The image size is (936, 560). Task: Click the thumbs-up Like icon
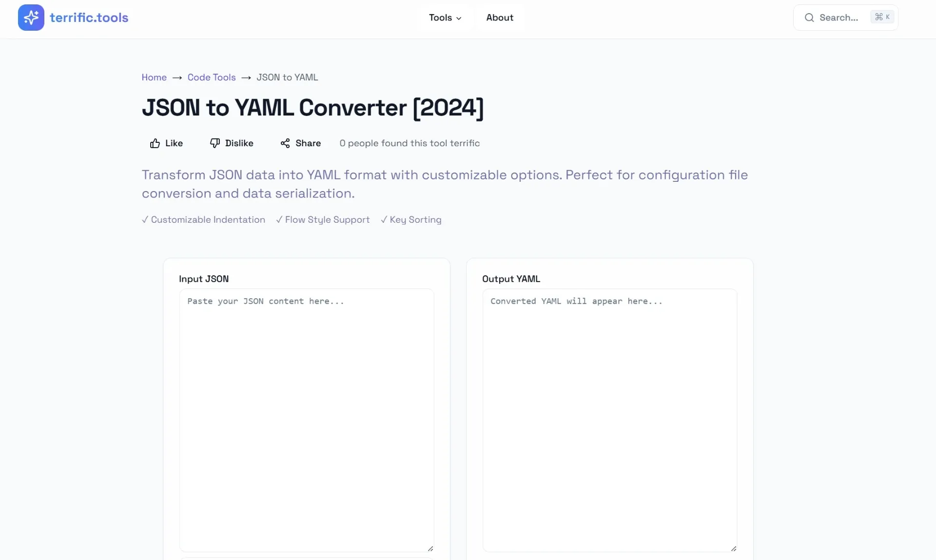[155, 143]
